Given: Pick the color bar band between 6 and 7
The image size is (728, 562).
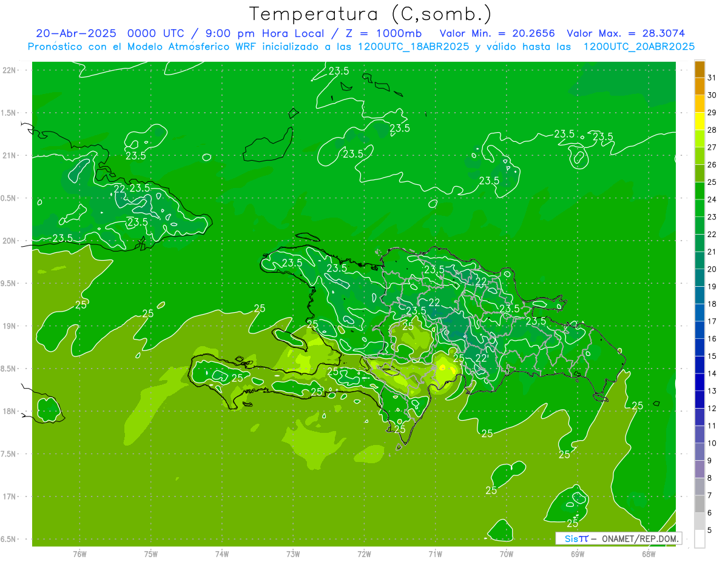Looking at the screenshot, I should pos(699,504).
